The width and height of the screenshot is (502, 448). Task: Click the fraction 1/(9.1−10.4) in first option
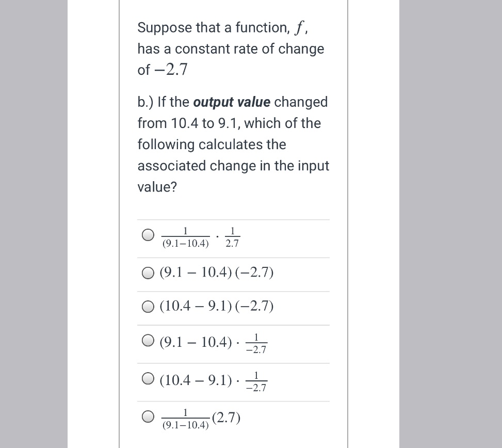coord(185,236)
